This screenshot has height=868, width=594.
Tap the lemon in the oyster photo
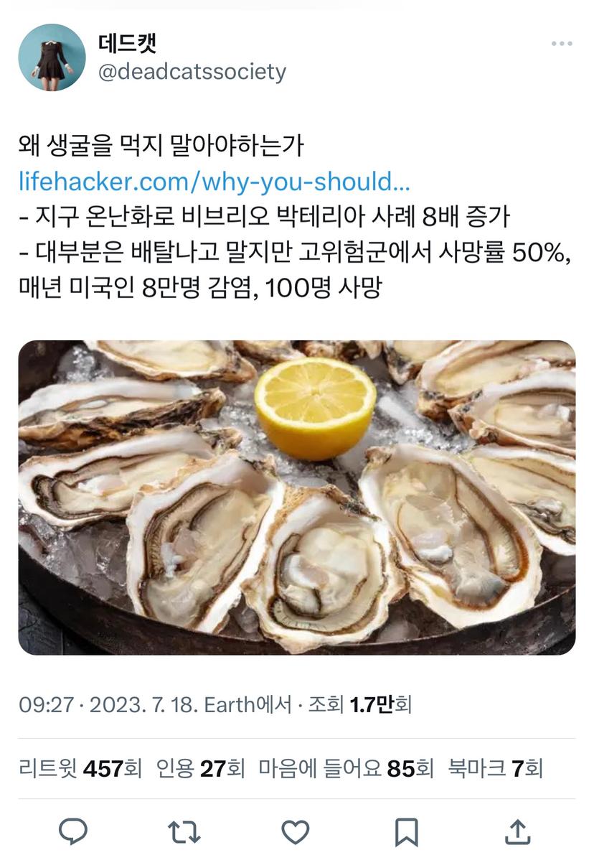click(x=316, y=409)
